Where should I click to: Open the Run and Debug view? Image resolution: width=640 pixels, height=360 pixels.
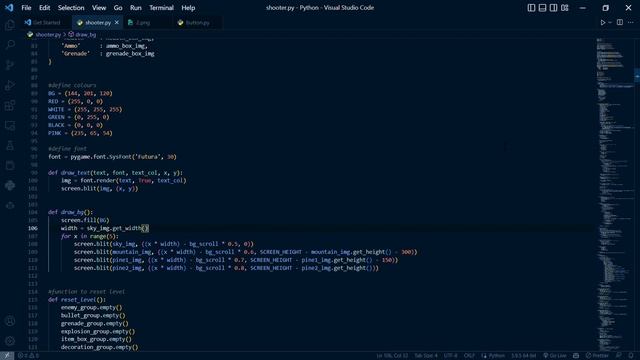click(x=10, y=85)
